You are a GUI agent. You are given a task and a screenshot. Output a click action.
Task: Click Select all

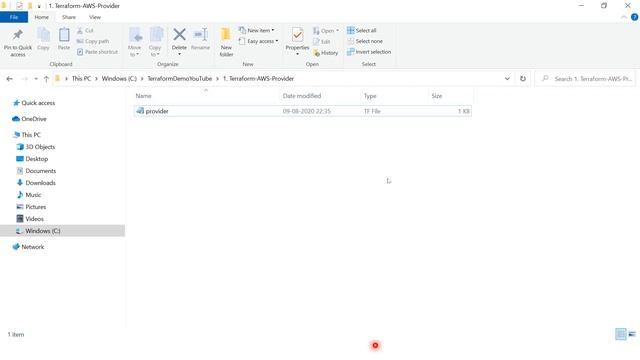(x=362, y=31)
